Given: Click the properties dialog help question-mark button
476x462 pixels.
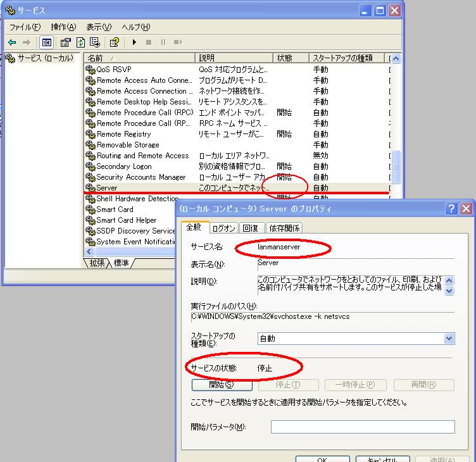Looking at the screenshot, I should (452, 208).
